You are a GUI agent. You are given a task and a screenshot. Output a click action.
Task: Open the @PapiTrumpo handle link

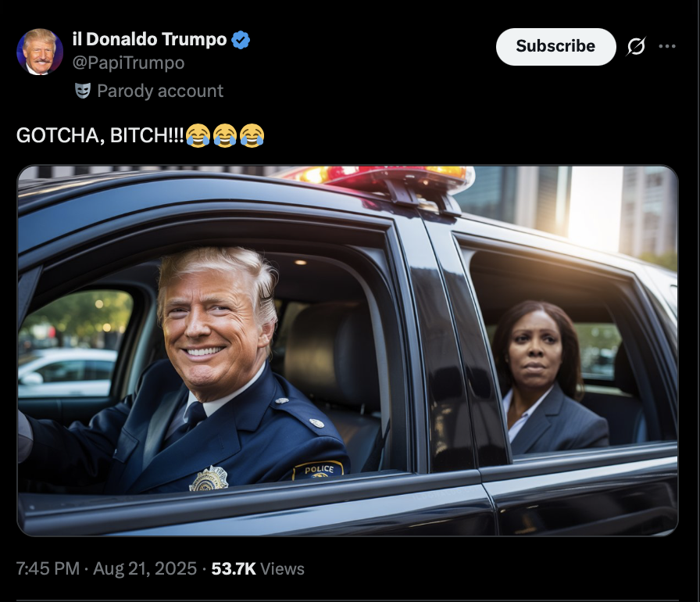[x=129, y=63]
